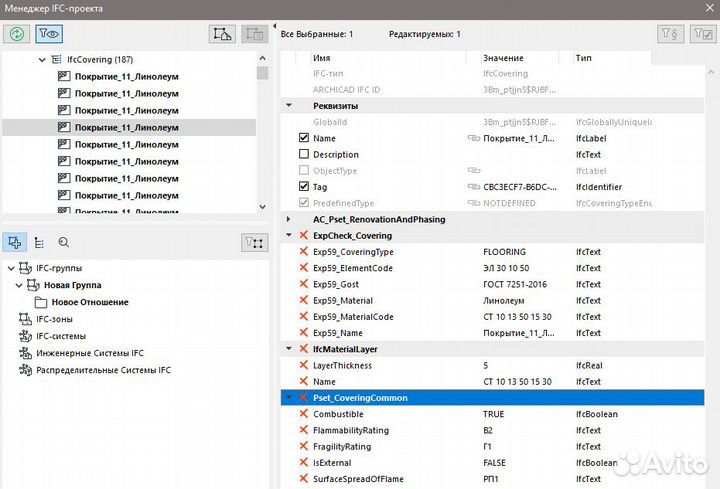Collapse the Реквизиты section
Screen dimensions: 720x489
tap(289, 105)
